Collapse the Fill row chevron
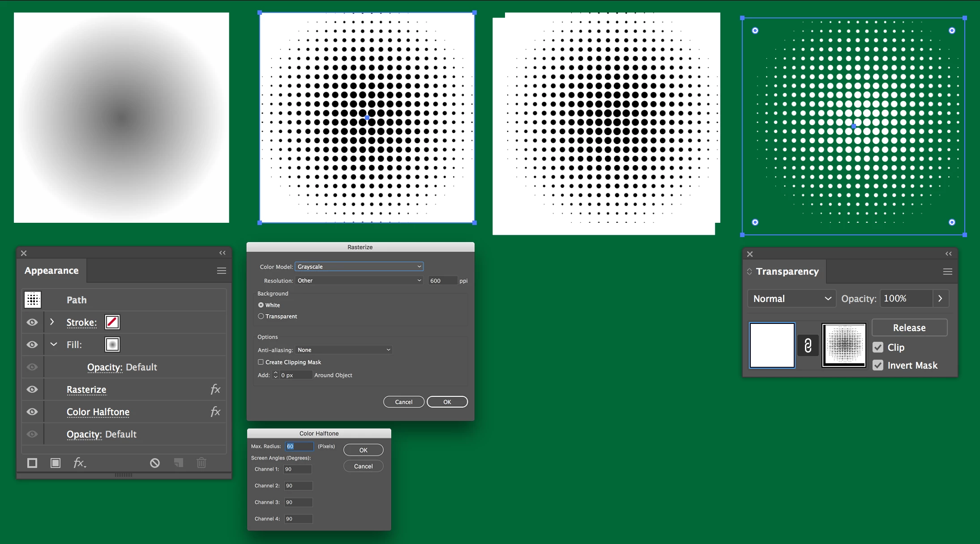The width and height of the screenshot is (980, 544). click(54, 344)
